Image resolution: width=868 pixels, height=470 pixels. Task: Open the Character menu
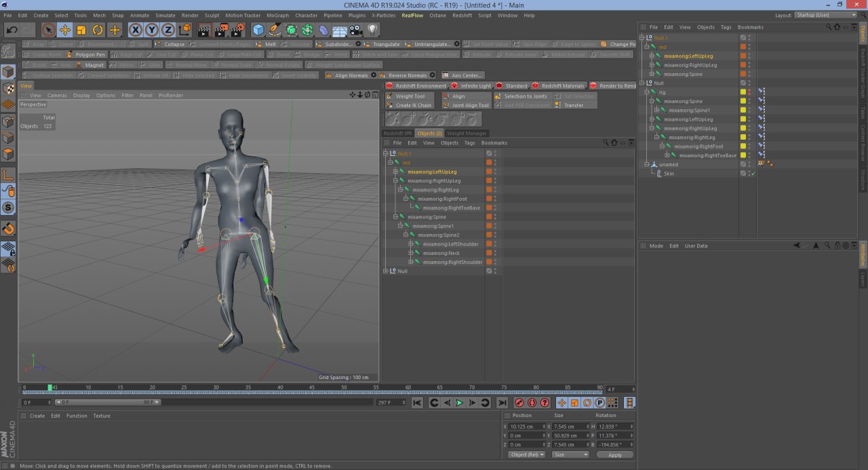pyautogui.click(x=306, y=15)
